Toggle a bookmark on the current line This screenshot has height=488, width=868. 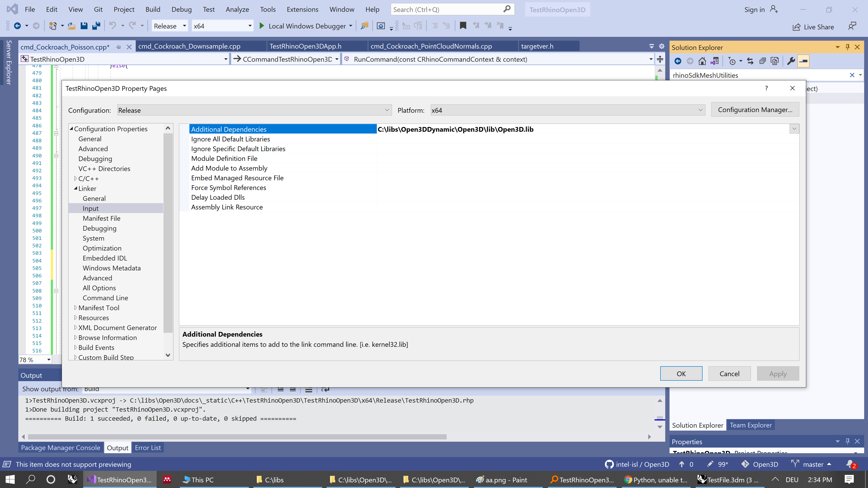pyautogui.click(x=463, y=25)
